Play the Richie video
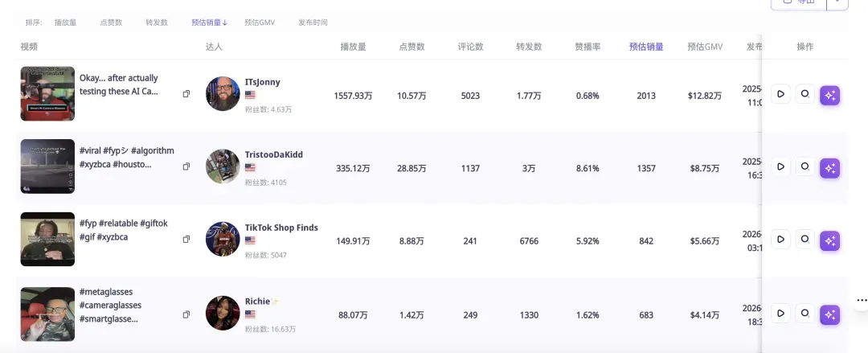This screenshot has width=868, height=353. point(780,313)
